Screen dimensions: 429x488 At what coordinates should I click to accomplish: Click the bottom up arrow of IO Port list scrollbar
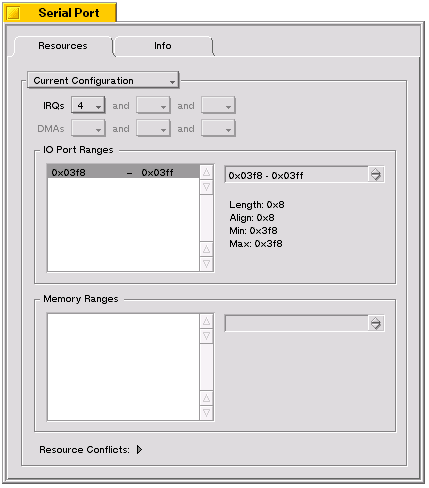(206, 249)
